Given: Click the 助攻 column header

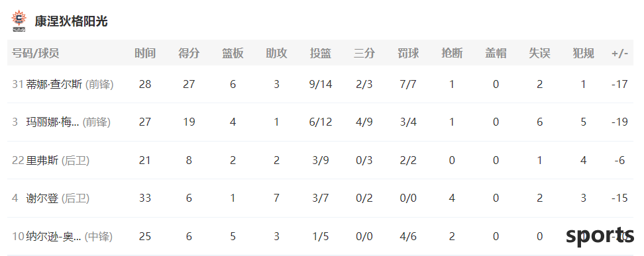Looking at the screenshot, I should (276, 53).
